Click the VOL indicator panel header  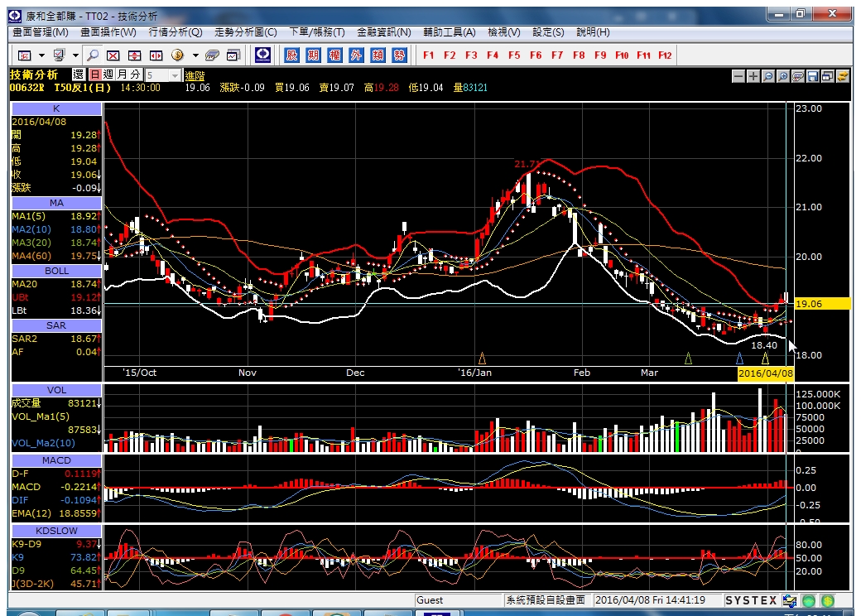pyautogui.click(x=56, y=390)
